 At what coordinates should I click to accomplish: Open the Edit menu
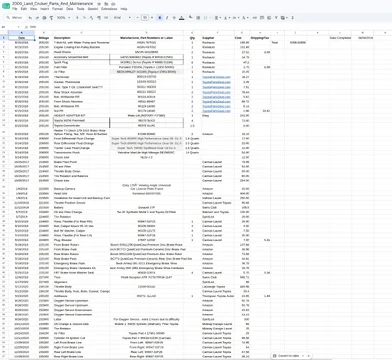[x=24, y=9]
